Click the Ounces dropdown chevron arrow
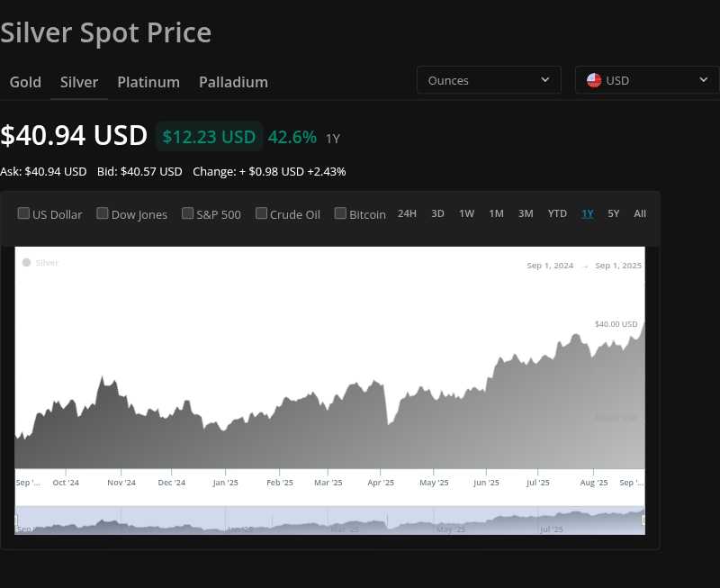 tap(544, 80)
